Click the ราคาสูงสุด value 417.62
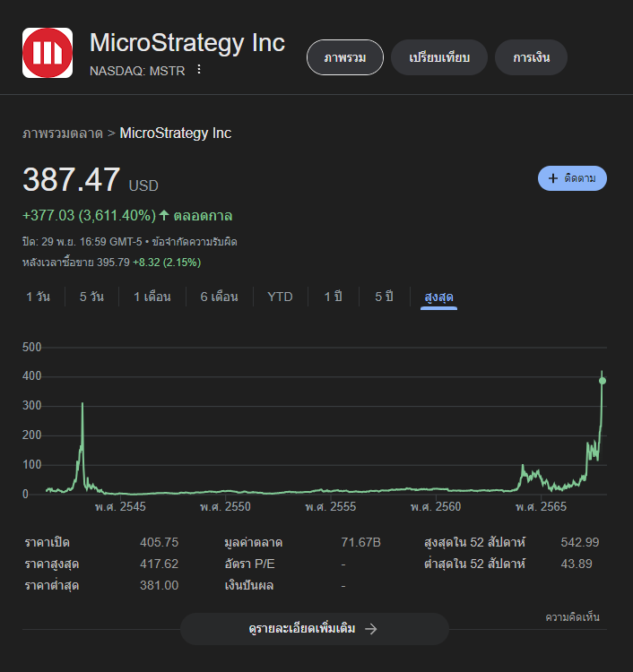Screen dimensions: 633x672 click(159, 564)
